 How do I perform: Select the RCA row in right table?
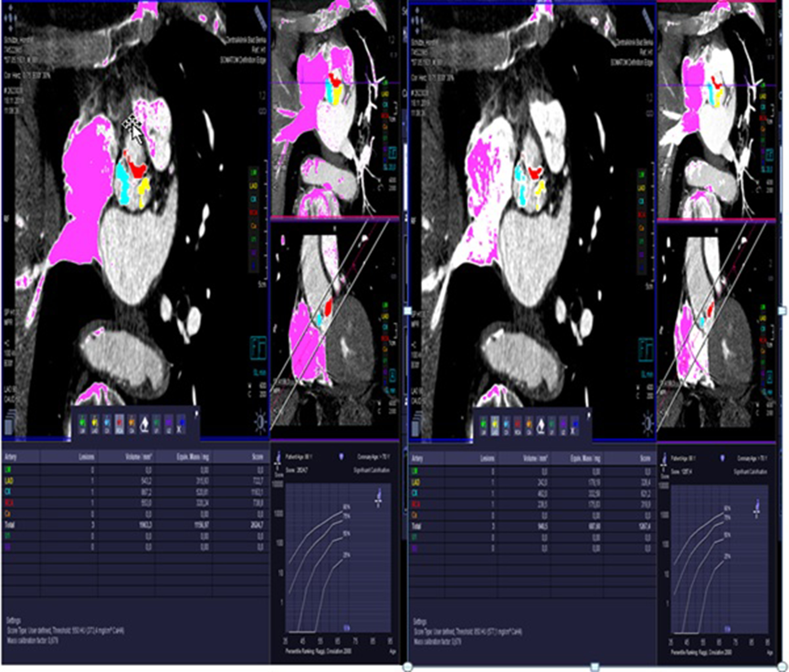533,504
